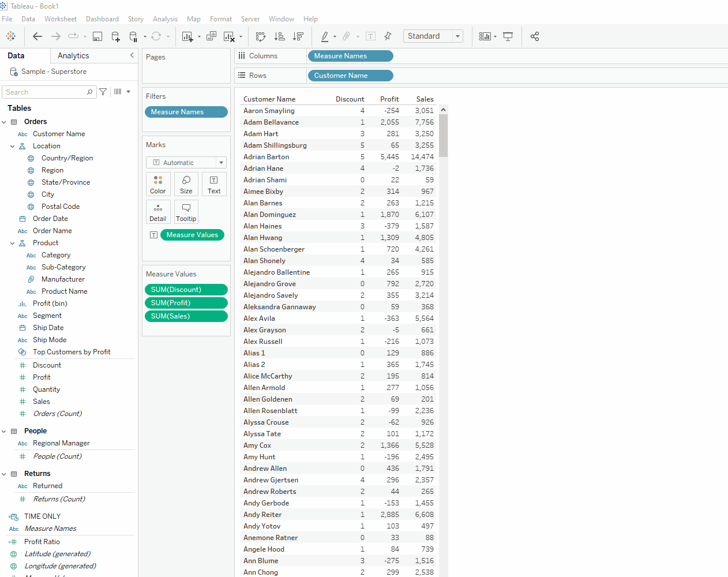
Task: Open Presentation Mode
Action: click(508, 36)
